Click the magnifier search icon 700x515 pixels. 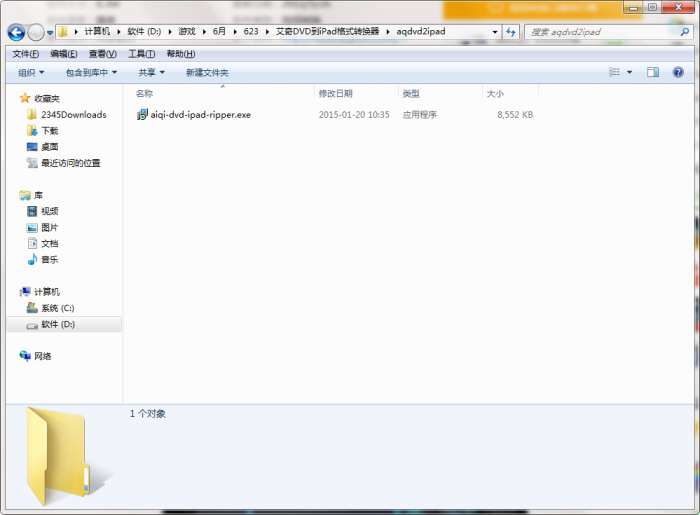(685, 32)
